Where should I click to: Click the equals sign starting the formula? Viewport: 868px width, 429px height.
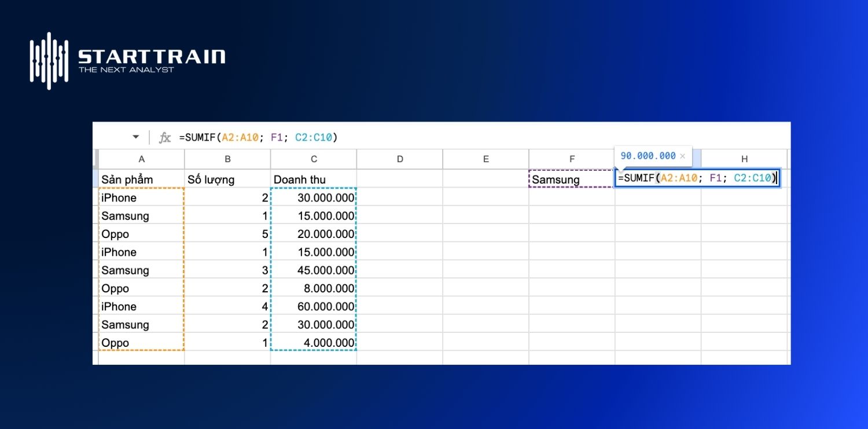(x=183, y=137)
